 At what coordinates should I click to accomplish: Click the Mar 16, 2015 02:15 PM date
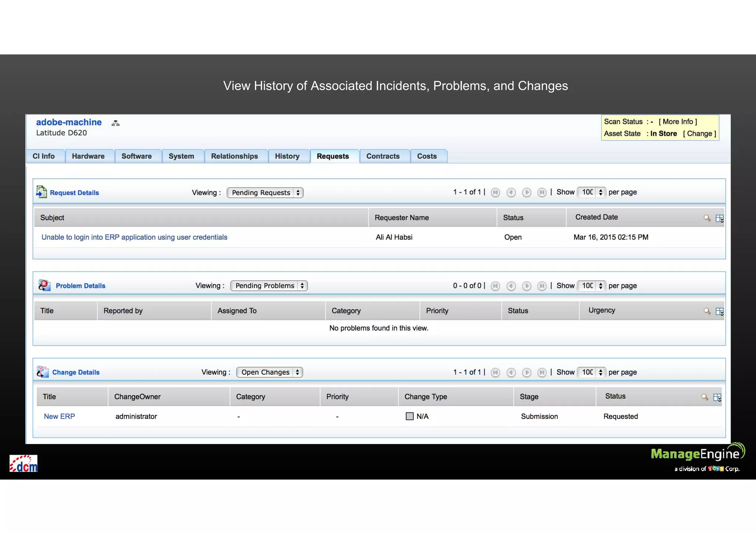coord(611,237)
